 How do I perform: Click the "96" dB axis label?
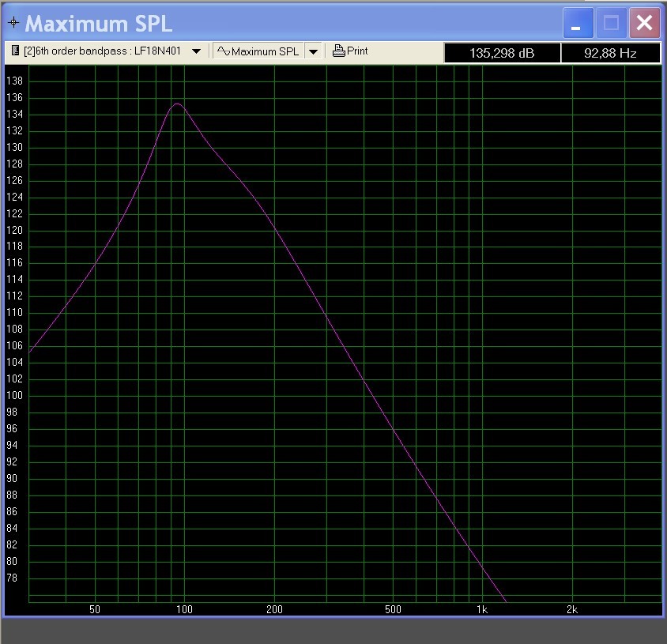click(x=12, y=428)
